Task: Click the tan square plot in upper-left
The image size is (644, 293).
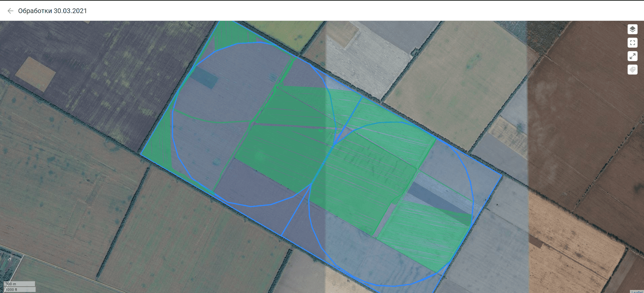Action: click(35, 73)
